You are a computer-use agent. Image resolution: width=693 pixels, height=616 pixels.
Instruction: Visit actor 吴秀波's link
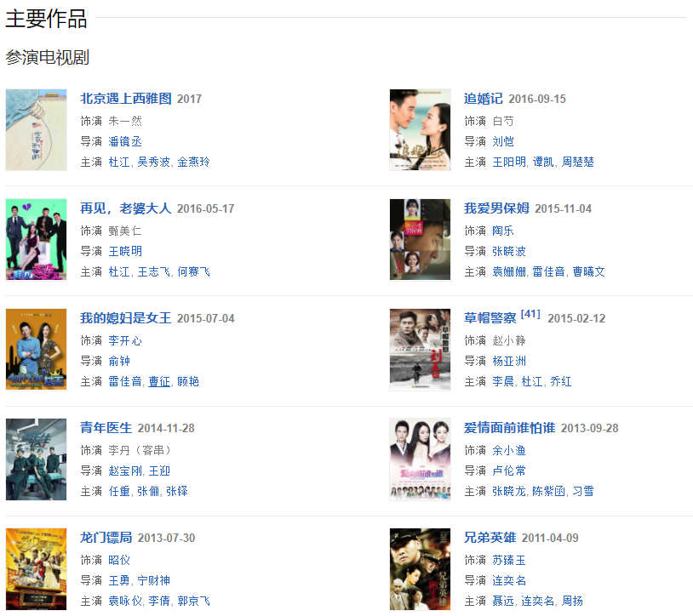[153, 162]
